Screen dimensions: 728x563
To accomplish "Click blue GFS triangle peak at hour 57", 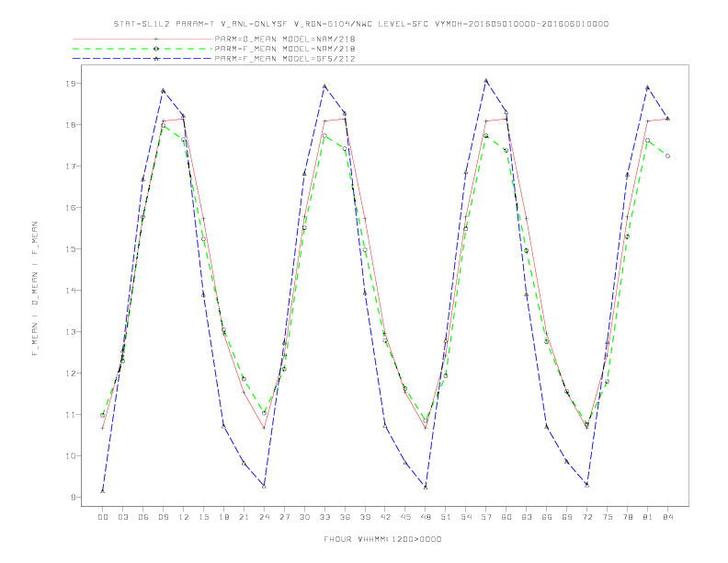I will (486, 81).
